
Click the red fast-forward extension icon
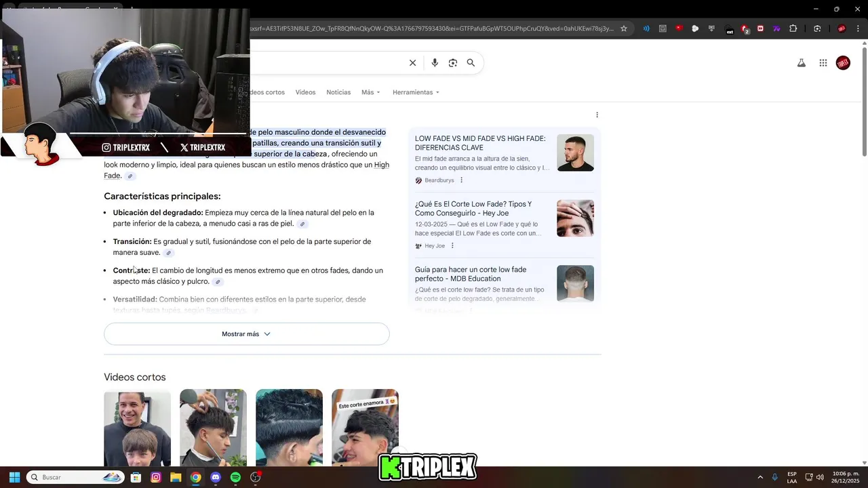pyautogui.click(x=760, y=28)
